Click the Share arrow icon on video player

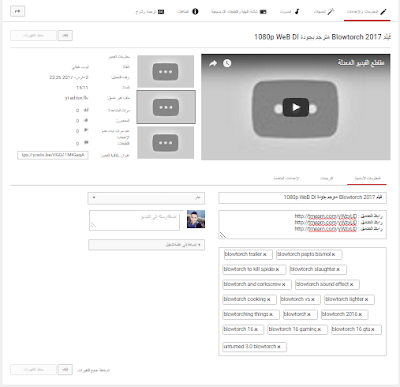[213, 63]
